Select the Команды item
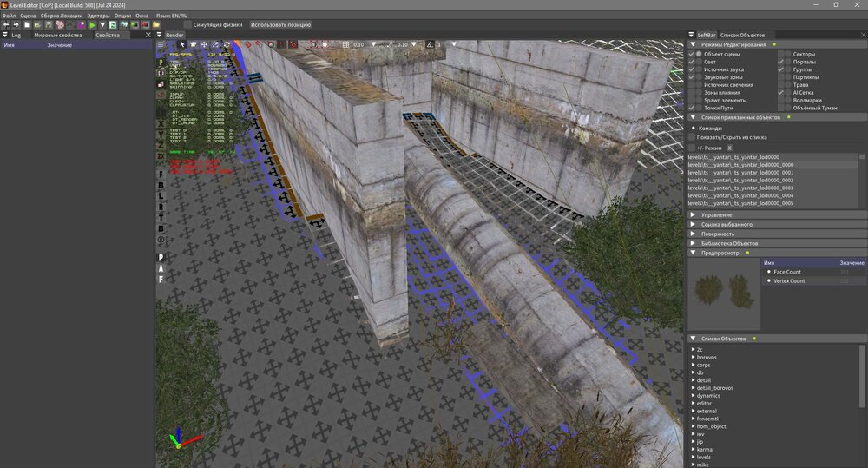Viewport: 868px width, 468px height. tap(710, 128)
